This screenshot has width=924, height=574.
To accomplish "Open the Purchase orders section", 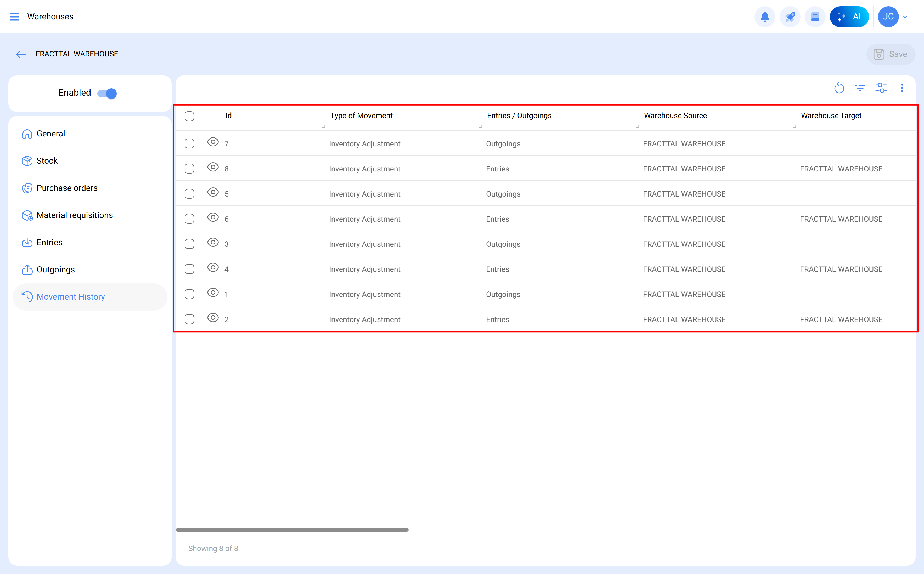I will pyautogui.click(x=67, y=188).
